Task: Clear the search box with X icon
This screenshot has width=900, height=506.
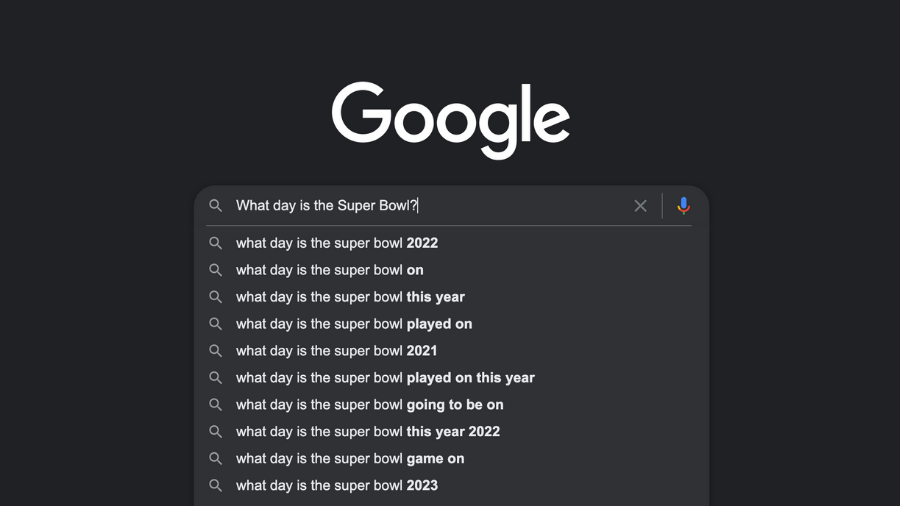Action: tap(640, 206)
